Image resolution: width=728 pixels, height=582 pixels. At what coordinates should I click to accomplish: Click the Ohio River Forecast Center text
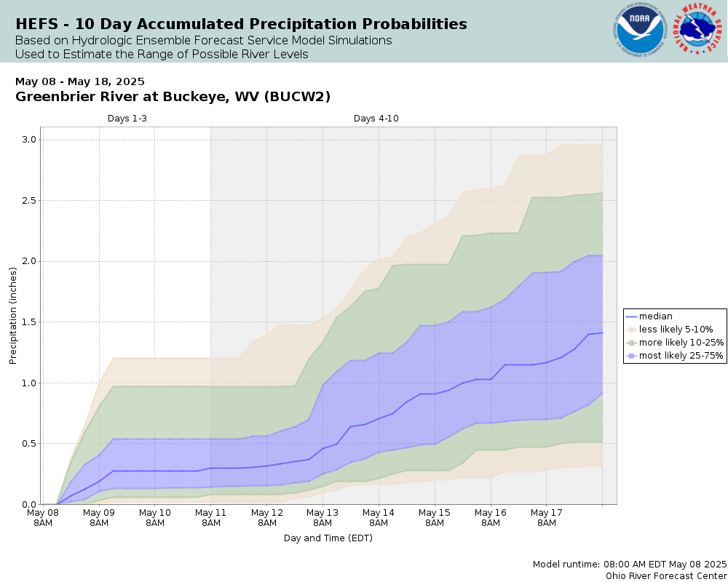(666, 576)
